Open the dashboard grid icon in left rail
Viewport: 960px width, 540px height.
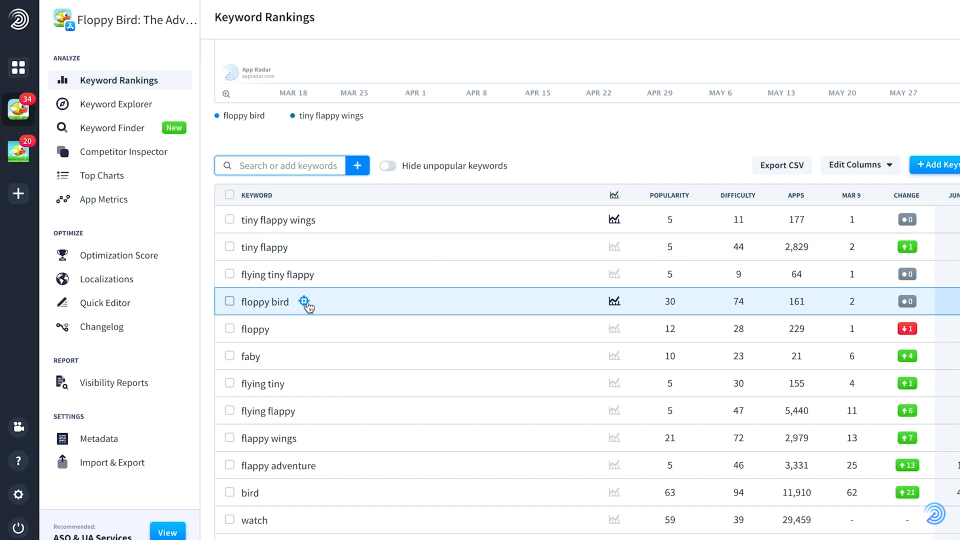(x=18, y=68)
